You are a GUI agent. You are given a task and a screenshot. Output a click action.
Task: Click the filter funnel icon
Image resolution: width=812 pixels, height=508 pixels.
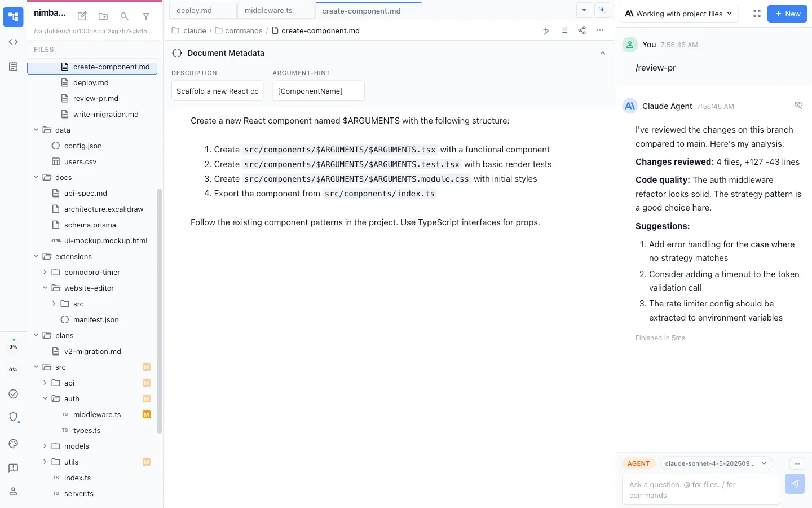(x=146, y=16)
